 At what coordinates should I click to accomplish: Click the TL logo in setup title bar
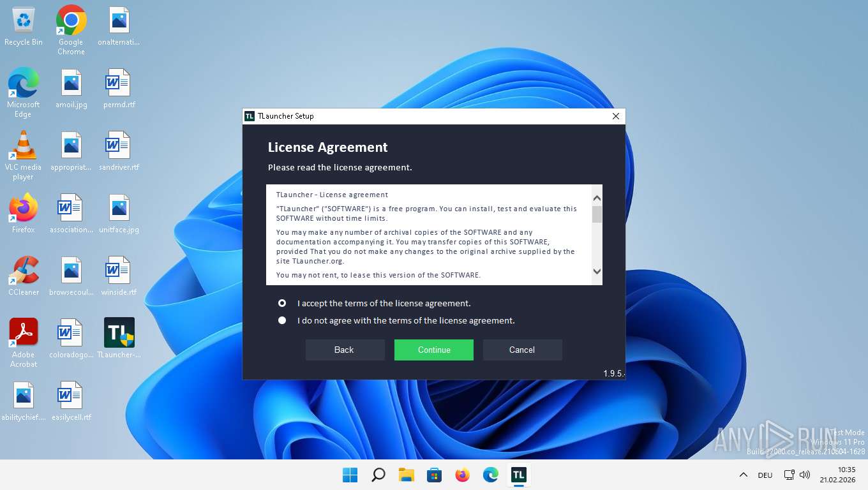pyautogui.click(x=250, y=116)
